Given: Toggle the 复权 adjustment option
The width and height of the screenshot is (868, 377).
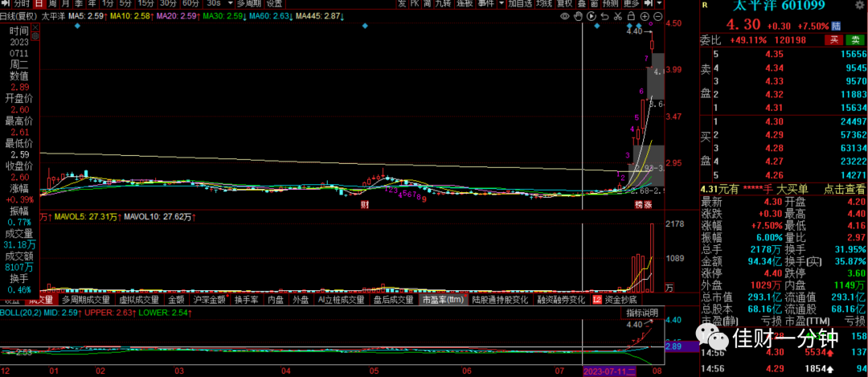Looking at the screenshot, I should [x=564, y=3].
